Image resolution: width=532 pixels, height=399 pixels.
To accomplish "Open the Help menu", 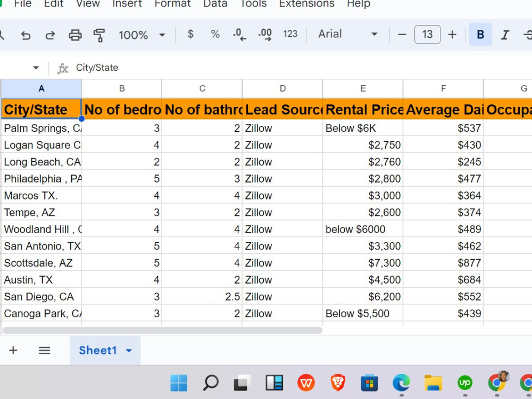I will point(358,4).
